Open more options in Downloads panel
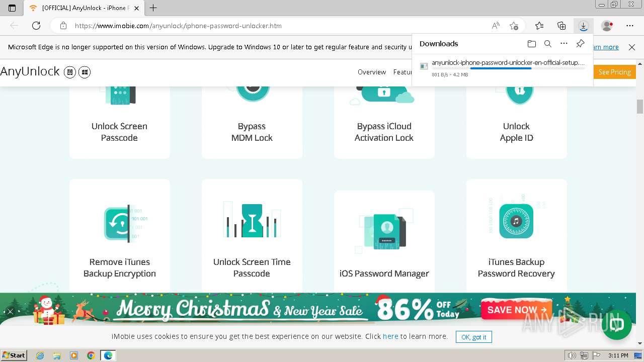This screenshot has height=362, width=644. click(564, 44)
